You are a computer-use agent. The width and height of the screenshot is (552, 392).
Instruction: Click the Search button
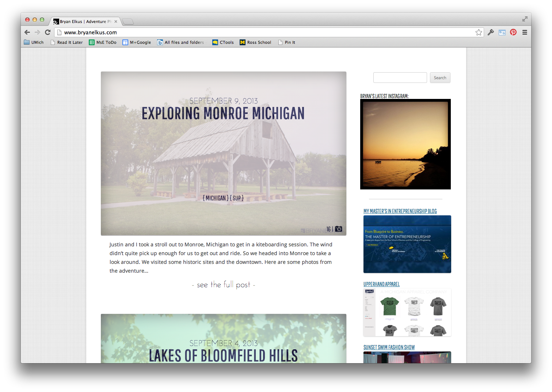tap(440, 78)
